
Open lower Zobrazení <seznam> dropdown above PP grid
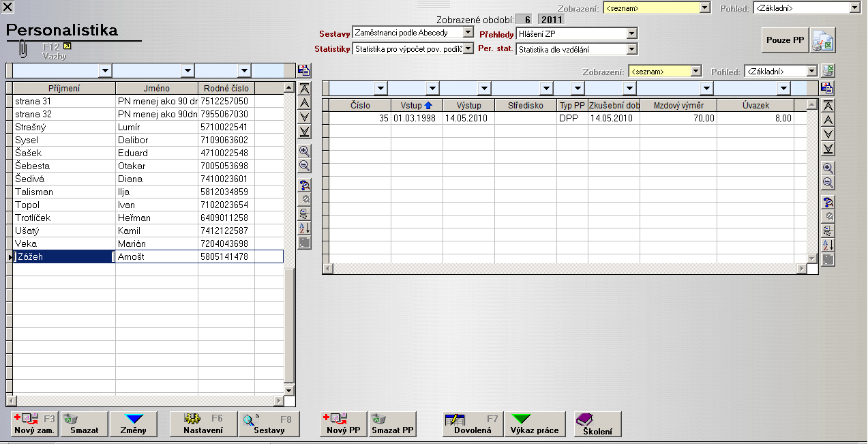[695, 71]
